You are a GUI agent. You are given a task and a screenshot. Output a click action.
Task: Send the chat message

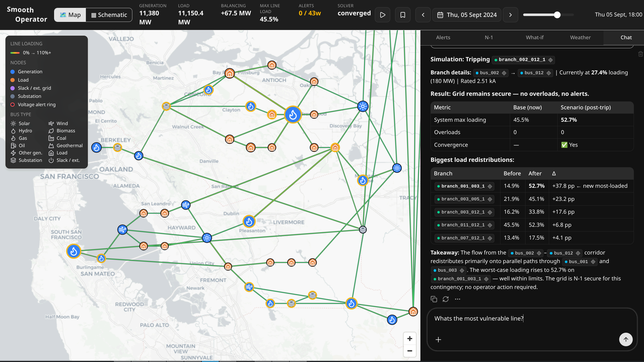626,339
